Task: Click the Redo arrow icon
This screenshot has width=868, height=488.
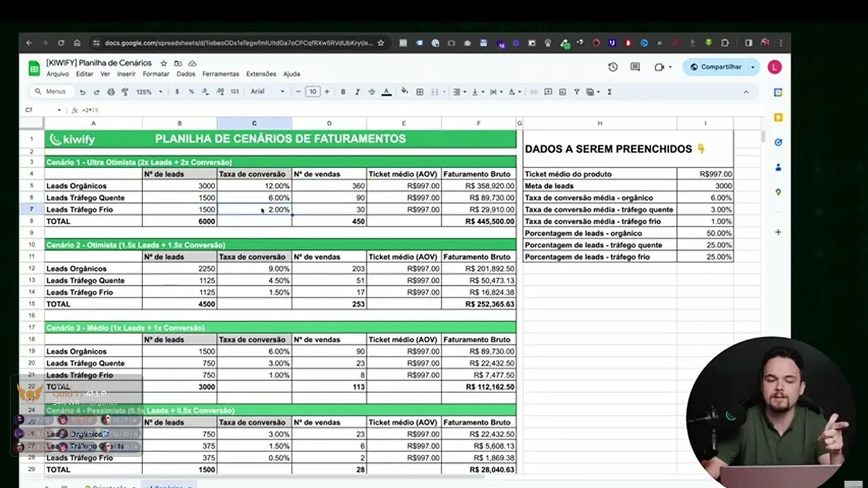Action: (x=96, y=91)
